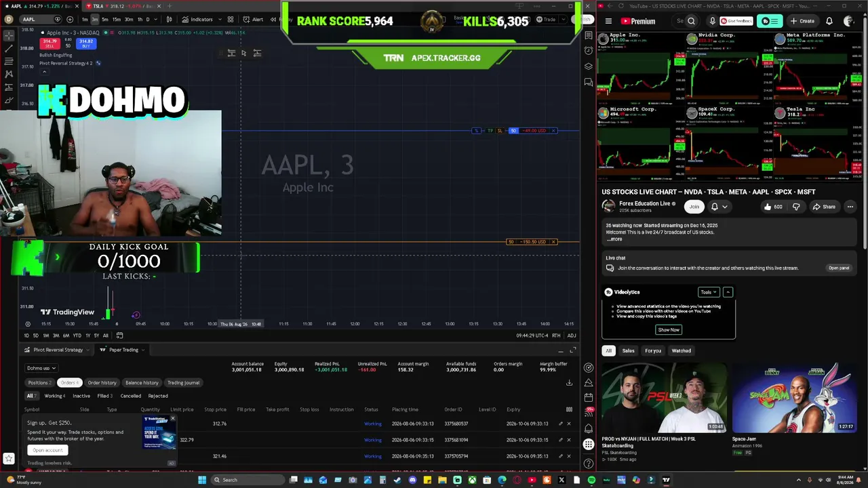The height and width of the screenshot is (488, 868).
Task: Select the crosshair cursor tool
Action: (9, 36)
